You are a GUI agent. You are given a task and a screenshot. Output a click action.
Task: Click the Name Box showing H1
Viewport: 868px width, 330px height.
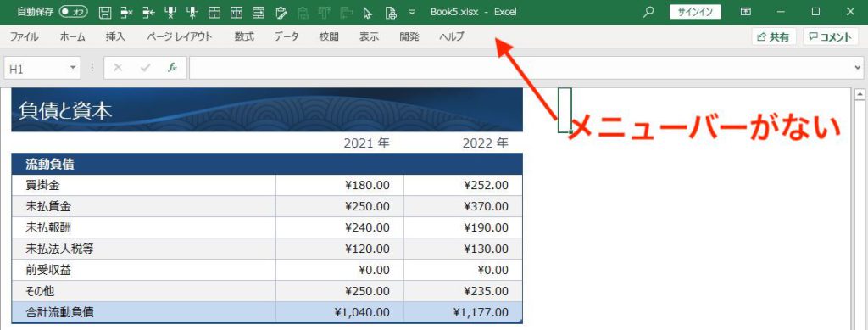tap(35, 68)
